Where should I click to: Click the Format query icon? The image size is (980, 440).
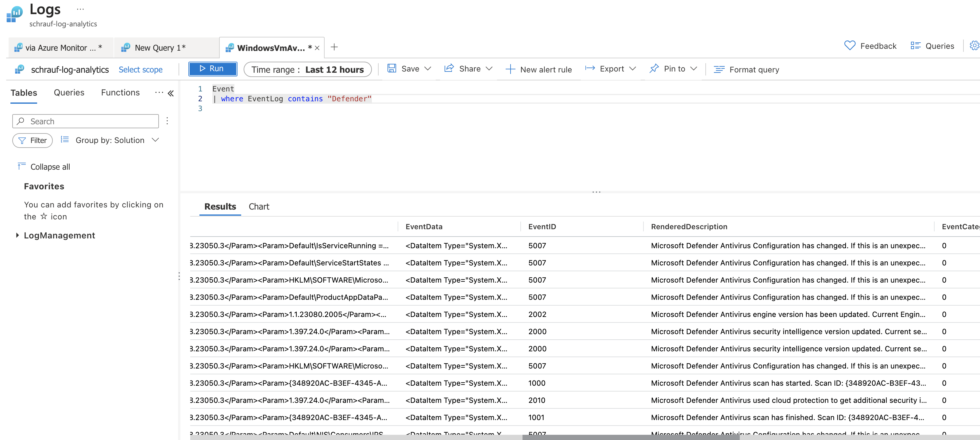pos(719,69)
